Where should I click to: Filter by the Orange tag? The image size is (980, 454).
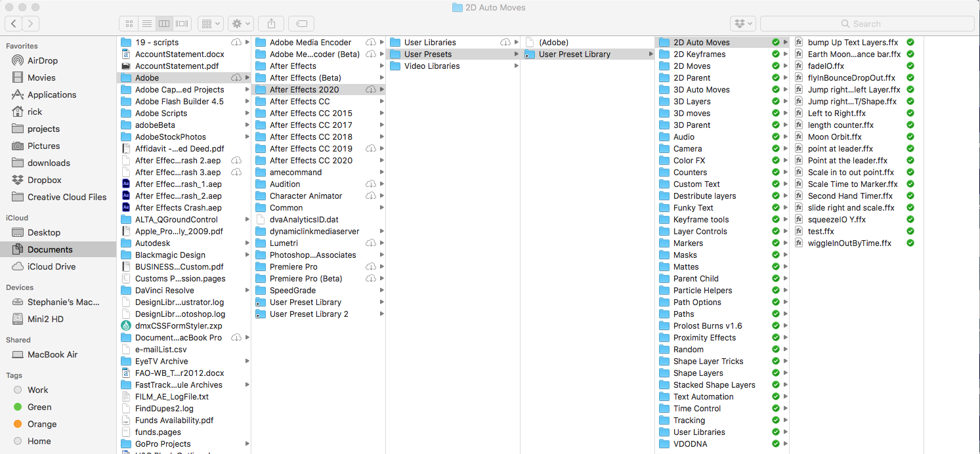pos(42,424)
